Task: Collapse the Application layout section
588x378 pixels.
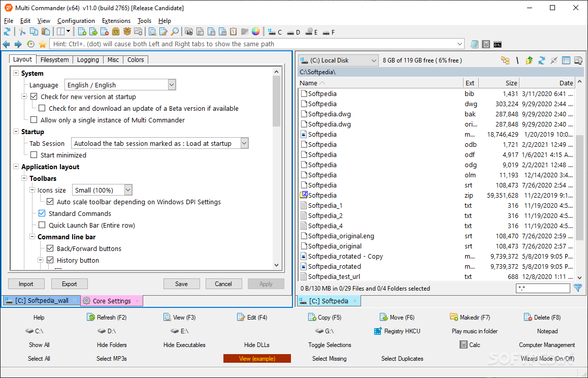Action: 16,167
